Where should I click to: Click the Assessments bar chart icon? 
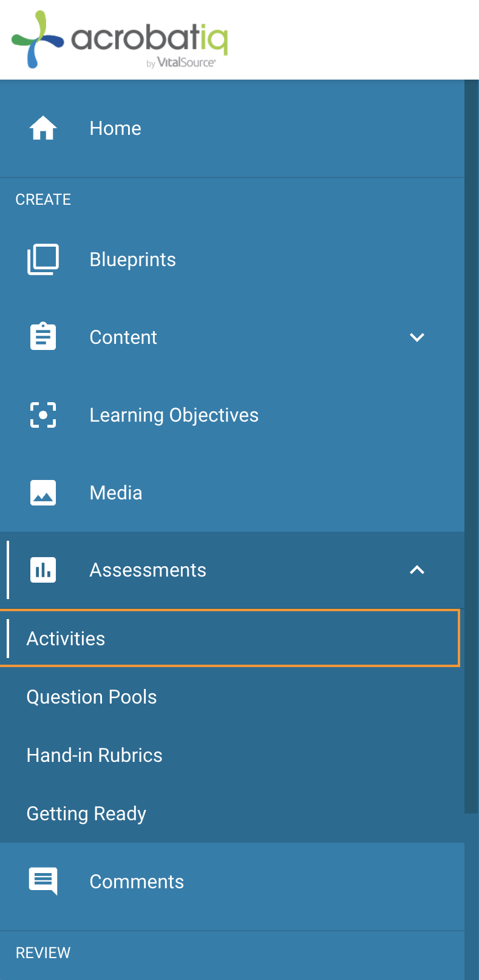click(43, 570)
